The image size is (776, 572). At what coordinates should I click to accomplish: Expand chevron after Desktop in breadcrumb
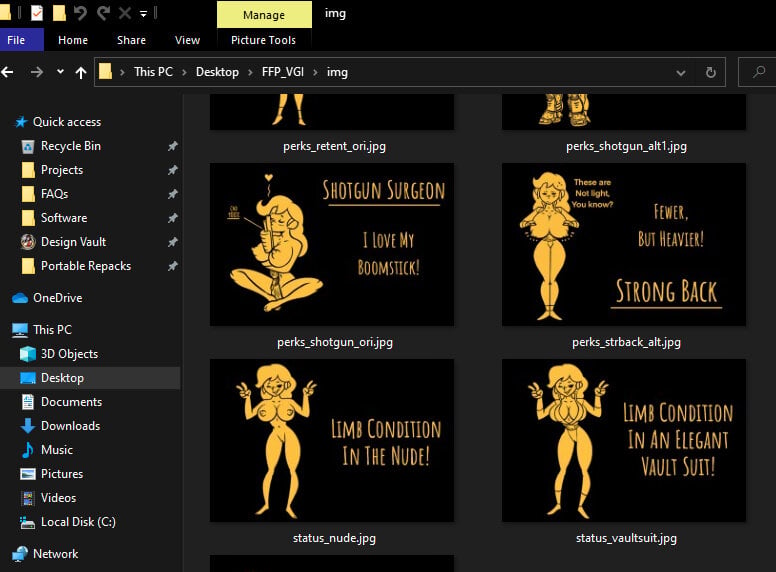250,72
